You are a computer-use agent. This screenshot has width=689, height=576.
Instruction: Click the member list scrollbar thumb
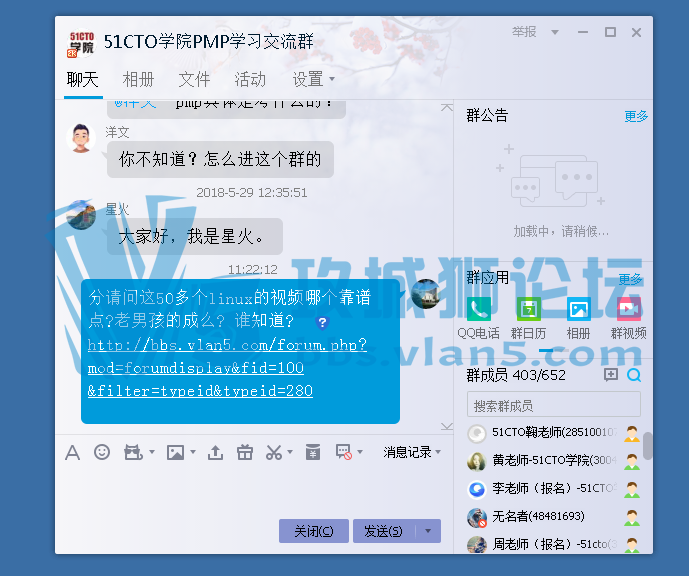click(647, 446)
